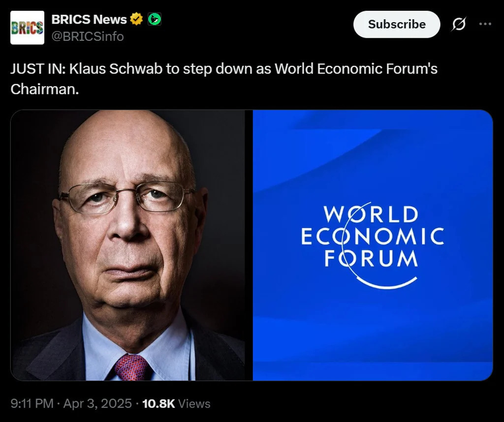Click the white arc of the WEF logo
Screen dimensions: 504x422
pyautogui.click(x=384, y=283)
